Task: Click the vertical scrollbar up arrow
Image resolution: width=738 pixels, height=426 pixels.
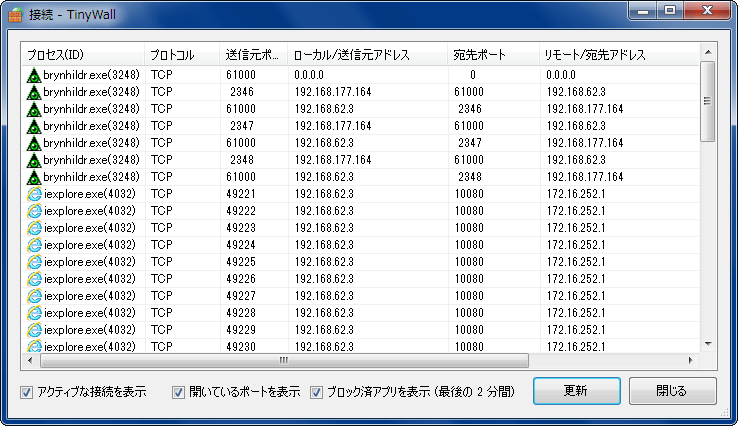Action: 708,52
